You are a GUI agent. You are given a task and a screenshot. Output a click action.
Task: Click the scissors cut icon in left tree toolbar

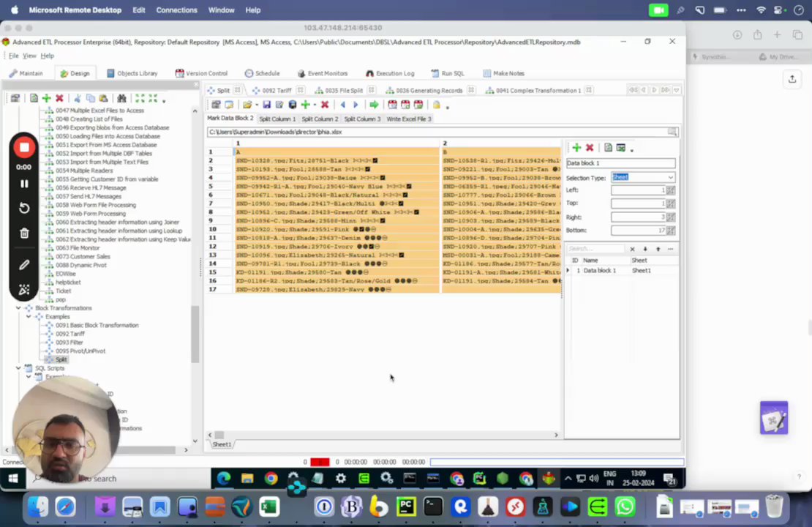pos(77,98)
